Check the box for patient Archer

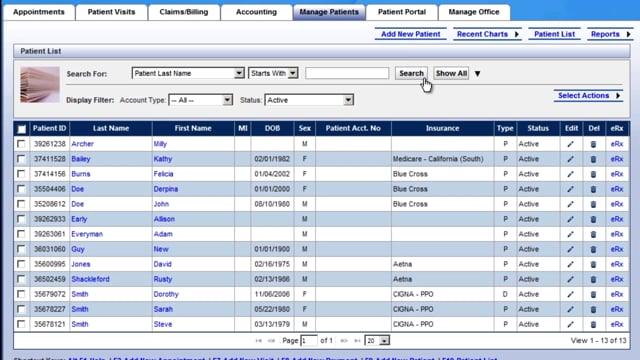21,144
